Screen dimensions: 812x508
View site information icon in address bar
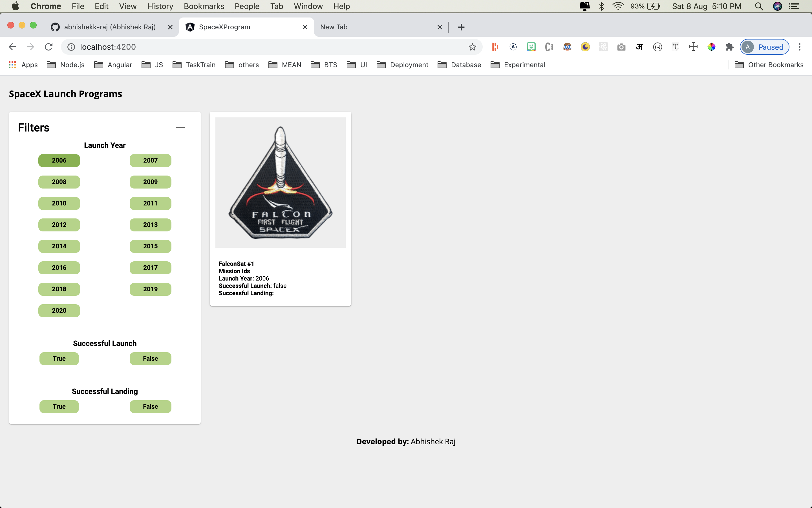pos(71,47)
